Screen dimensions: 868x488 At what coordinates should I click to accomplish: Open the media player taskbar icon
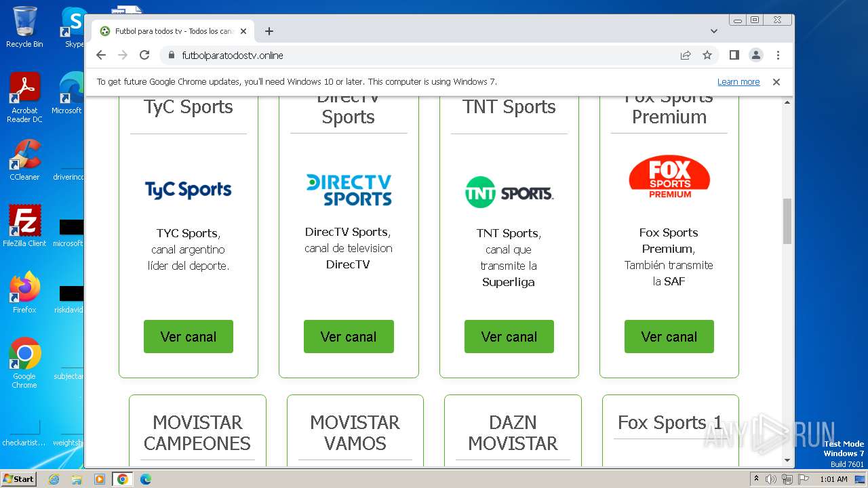click(100, 479)
